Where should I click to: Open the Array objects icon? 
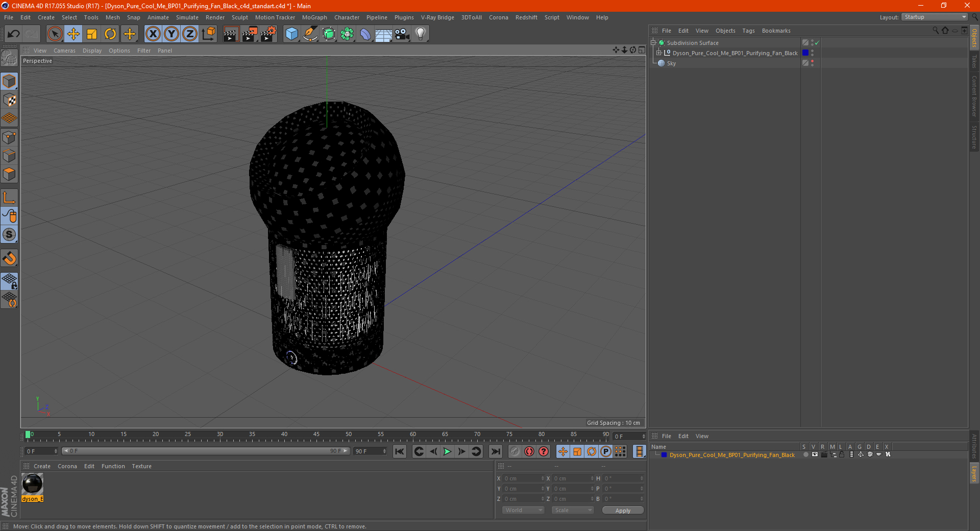[x=347, y=34]
